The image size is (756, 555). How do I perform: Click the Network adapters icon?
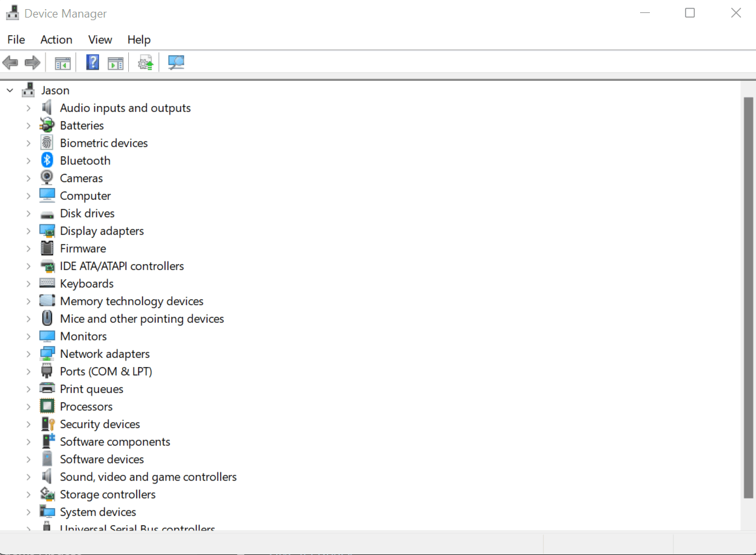[47, 353]
